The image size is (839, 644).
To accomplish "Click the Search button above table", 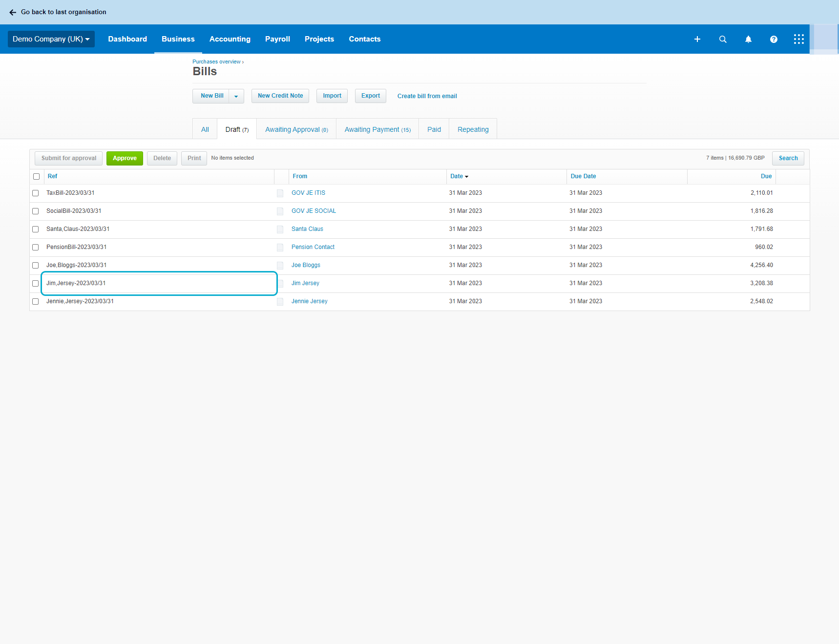I will [x=788, y=158].
